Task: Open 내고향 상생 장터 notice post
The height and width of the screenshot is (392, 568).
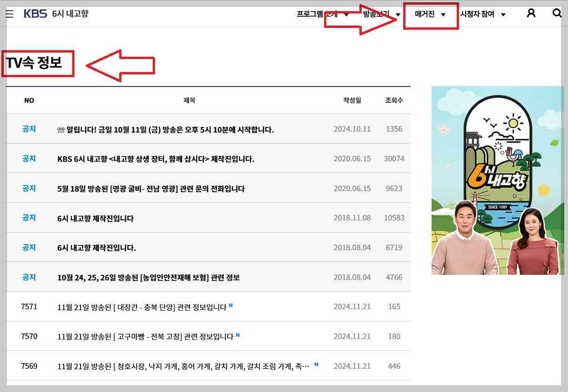Action: click(156, 159)
